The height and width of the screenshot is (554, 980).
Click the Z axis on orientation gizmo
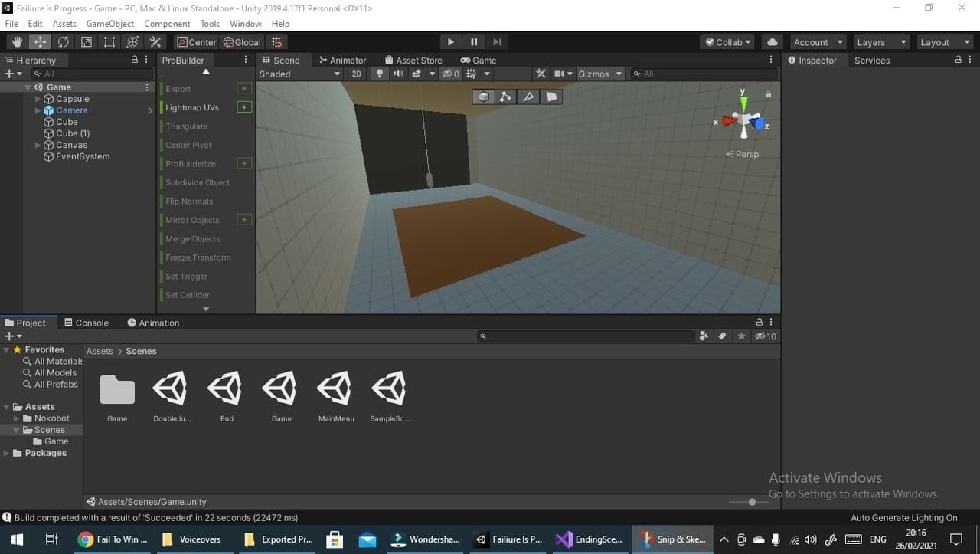(759, 123)
